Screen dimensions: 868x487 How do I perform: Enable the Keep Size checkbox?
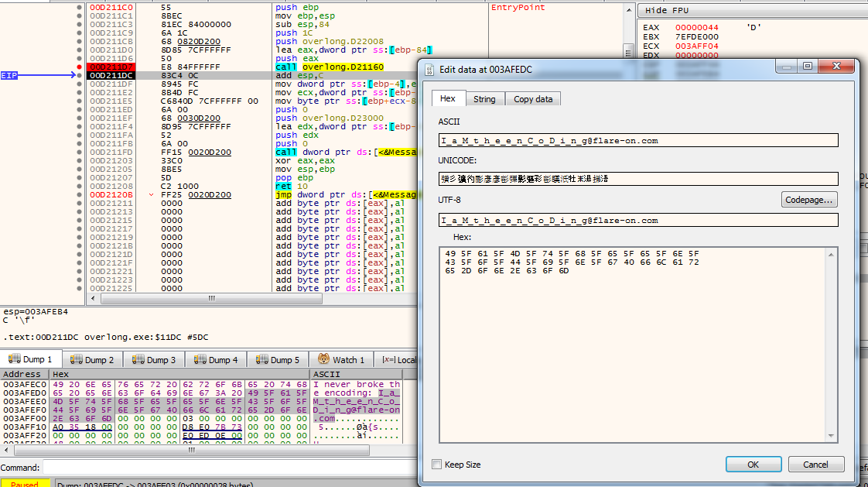point(437,465)
